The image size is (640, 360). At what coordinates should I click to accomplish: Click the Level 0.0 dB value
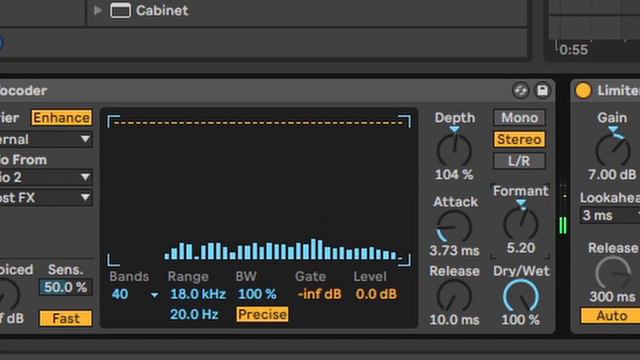[376, 294]
